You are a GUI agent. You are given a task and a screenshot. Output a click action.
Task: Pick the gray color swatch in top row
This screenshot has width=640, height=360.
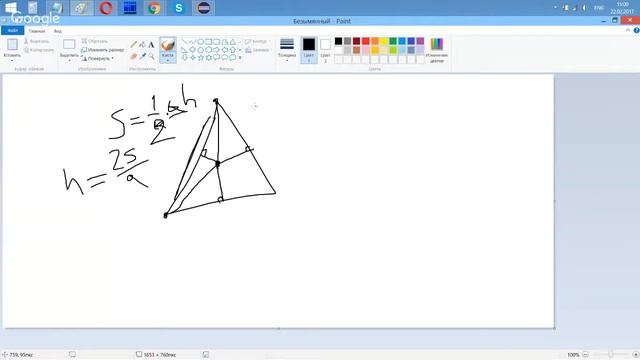click(x=347, y=41)
